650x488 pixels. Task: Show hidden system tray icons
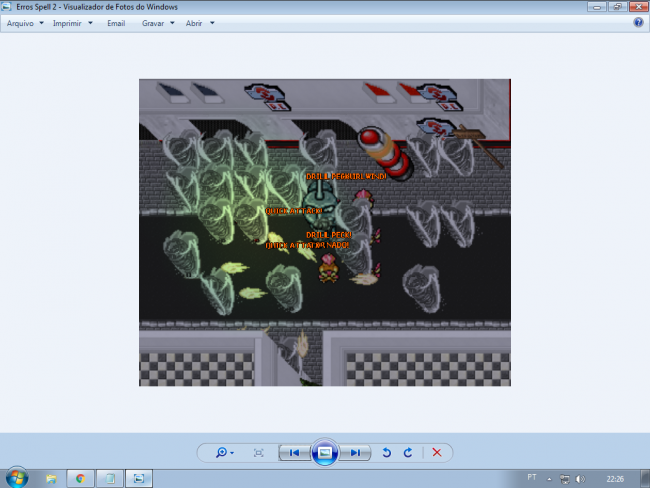click(549, 479)
